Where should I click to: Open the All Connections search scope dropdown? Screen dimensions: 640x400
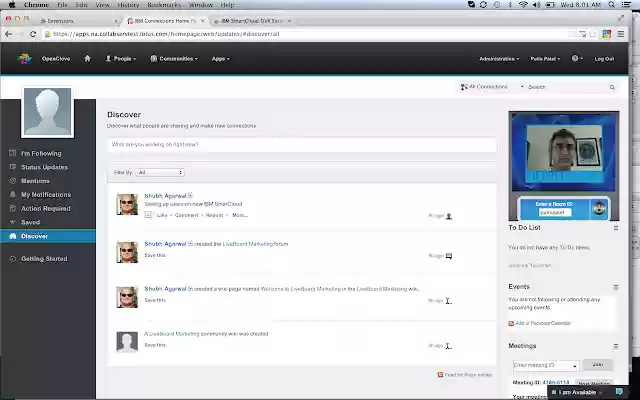pyautogui.click(x=492, y=87)
